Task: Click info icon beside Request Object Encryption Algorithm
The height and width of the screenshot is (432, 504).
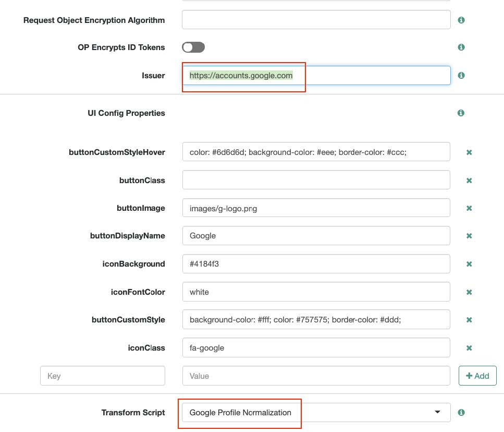Action: point(461,20)
